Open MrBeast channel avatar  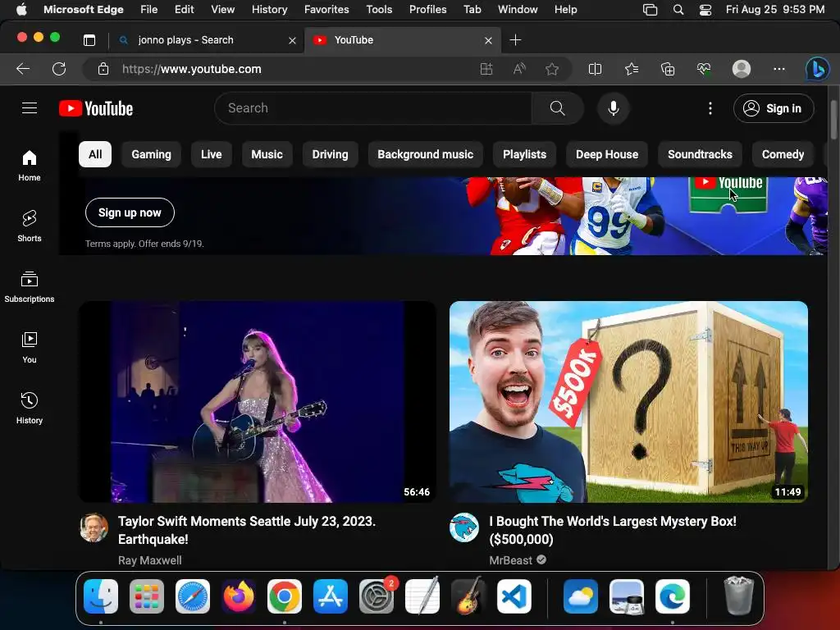pyautogui.click(x=464, y=527)
